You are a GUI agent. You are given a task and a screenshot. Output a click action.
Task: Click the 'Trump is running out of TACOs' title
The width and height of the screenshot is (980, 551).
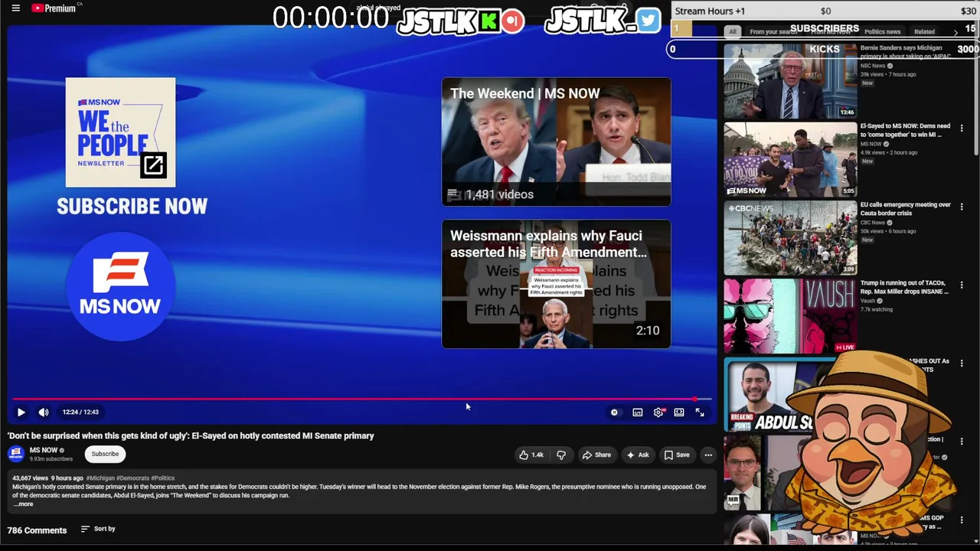coord(905,287)
